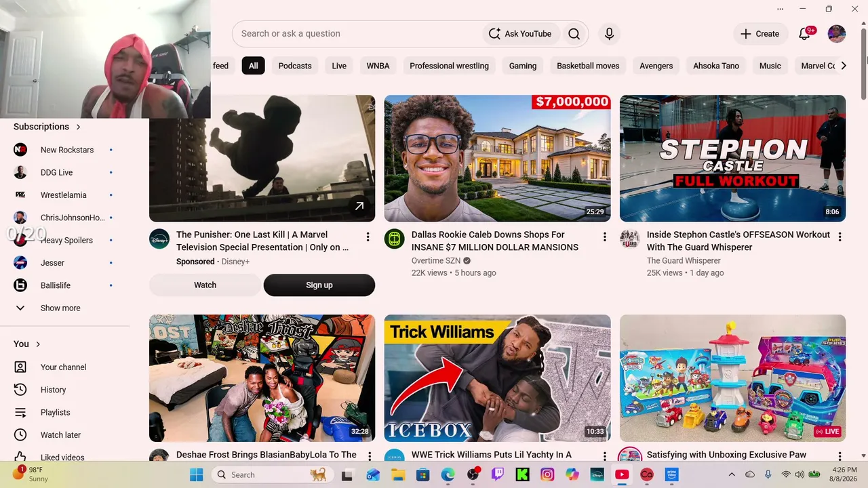The height and width of the screenshot is (488, 868).
Task: Open Kick app from the taskbar
Action: [522, 474]
